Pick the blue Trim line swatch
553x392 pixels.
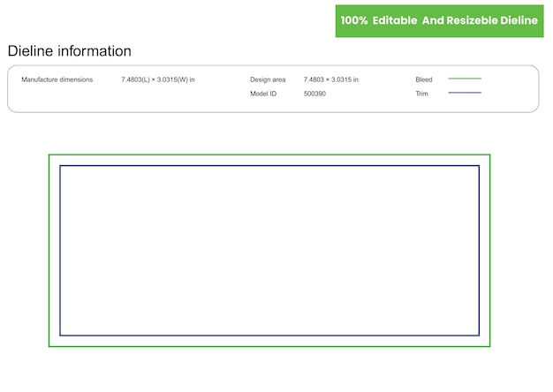tap(465, 93)
